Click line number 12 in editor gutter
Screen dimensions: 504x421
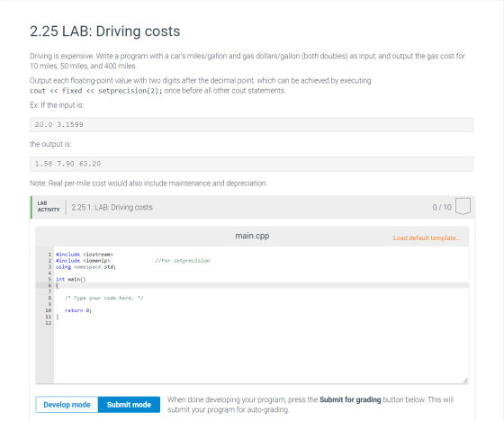[x=49, y=323]
